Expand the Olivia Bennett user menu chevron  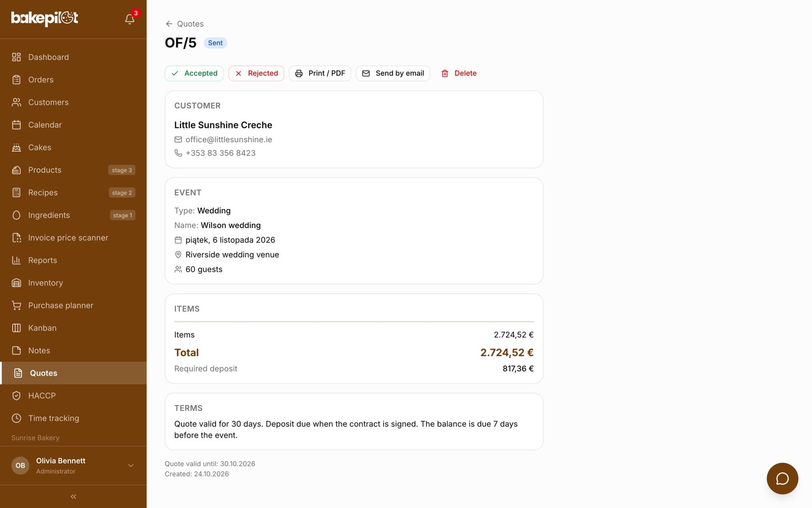click(x=131, y=466)
